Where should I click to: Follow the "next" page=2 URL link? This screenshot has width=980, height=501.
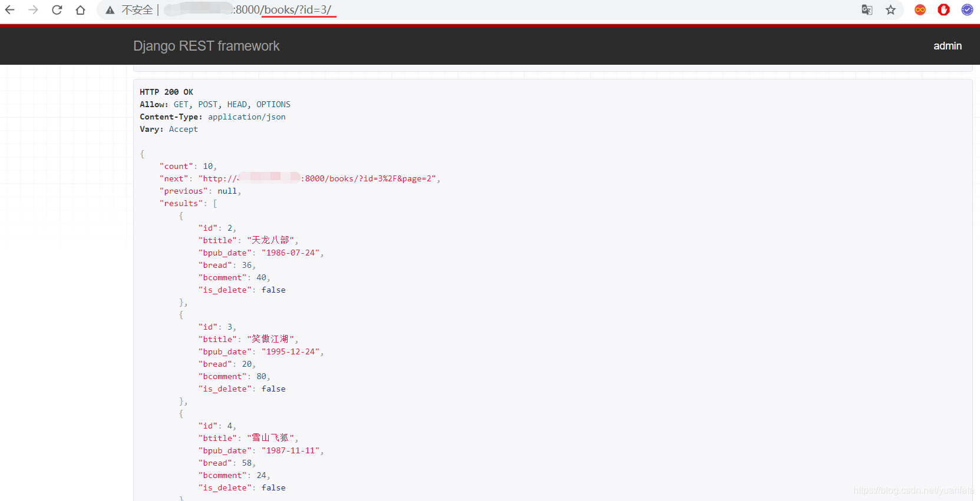pos(319,178)
